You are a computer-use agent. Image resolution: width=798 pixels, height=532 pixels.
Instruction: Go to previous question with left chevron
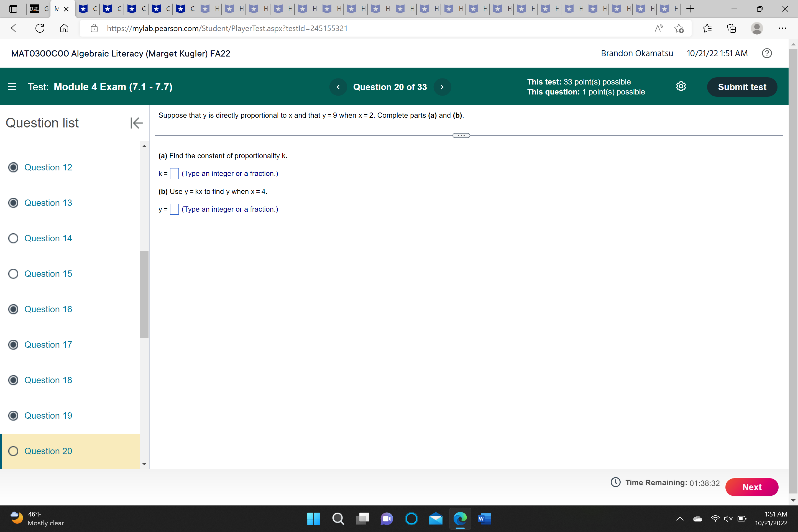click(338, 87)
